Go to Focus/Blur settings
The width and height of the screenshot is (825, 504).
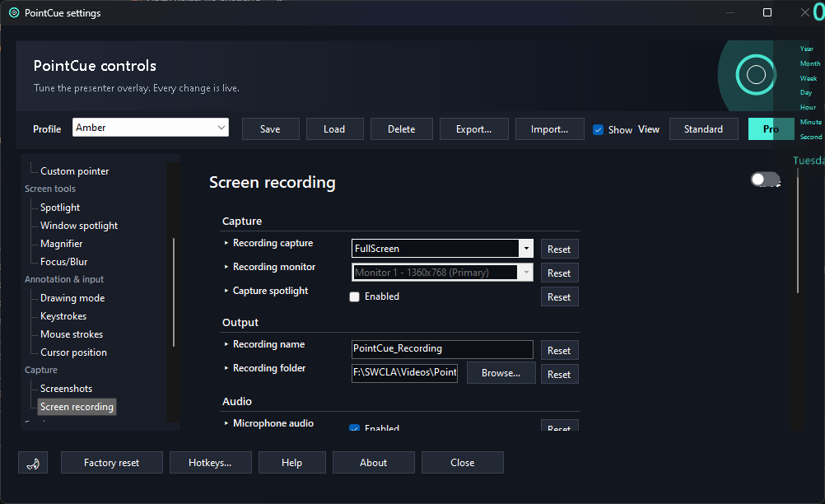(x=63, y=261)
